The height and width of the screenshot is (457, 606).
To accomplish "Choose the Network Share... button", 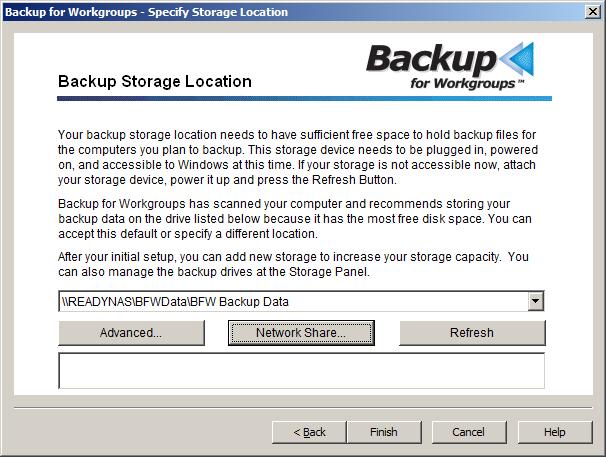I will [x=301, y=333].
